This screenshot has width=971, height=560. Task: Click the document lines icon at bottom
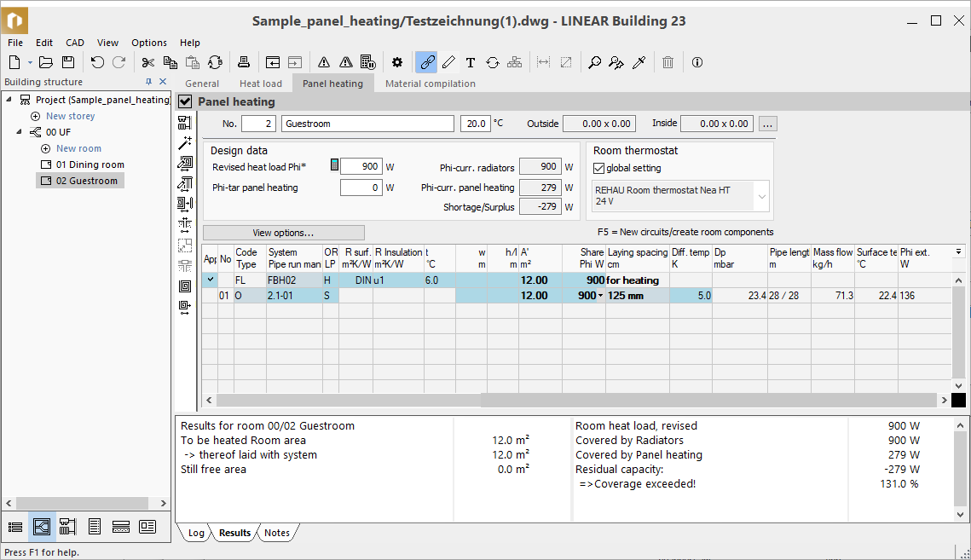94,527
